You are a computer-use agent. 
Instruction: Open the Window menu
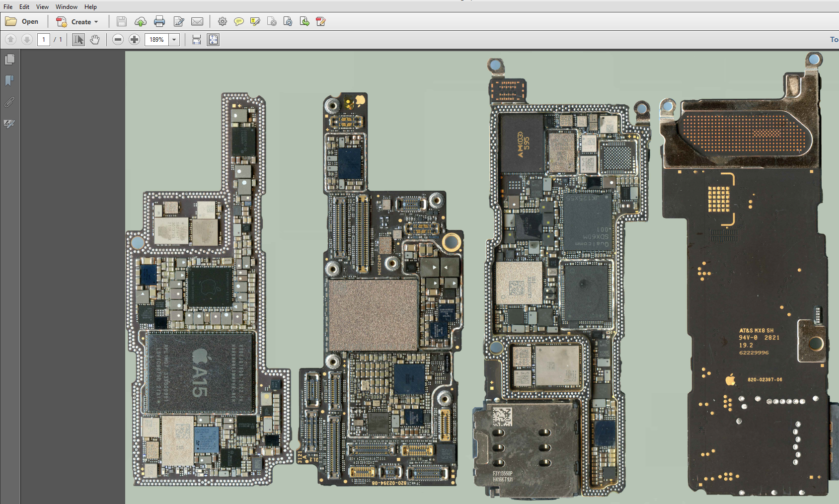tap(66, 6)
